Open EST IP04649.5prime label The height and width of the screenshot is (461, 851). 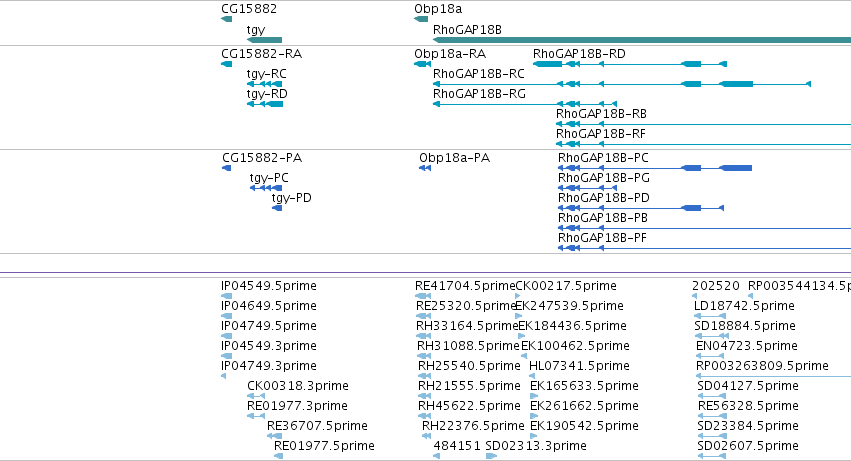[x=269, y=306]
